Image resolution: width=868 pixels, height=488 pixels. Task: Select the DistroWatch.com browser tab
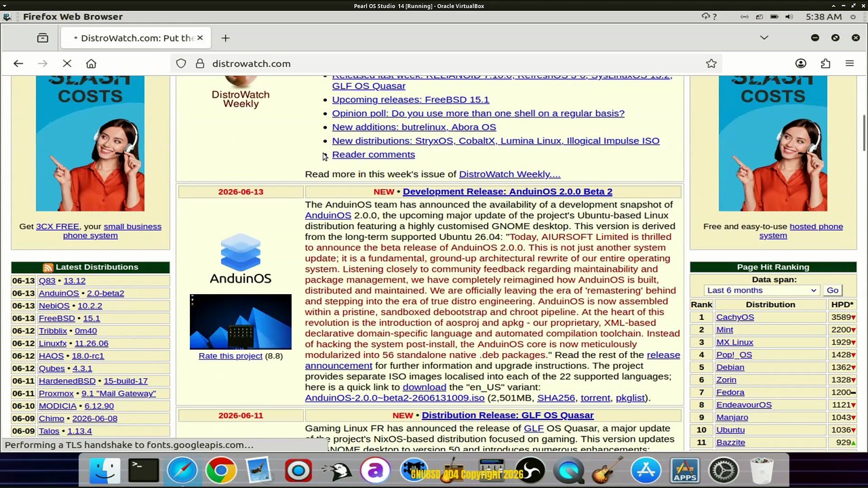point(137,38)
